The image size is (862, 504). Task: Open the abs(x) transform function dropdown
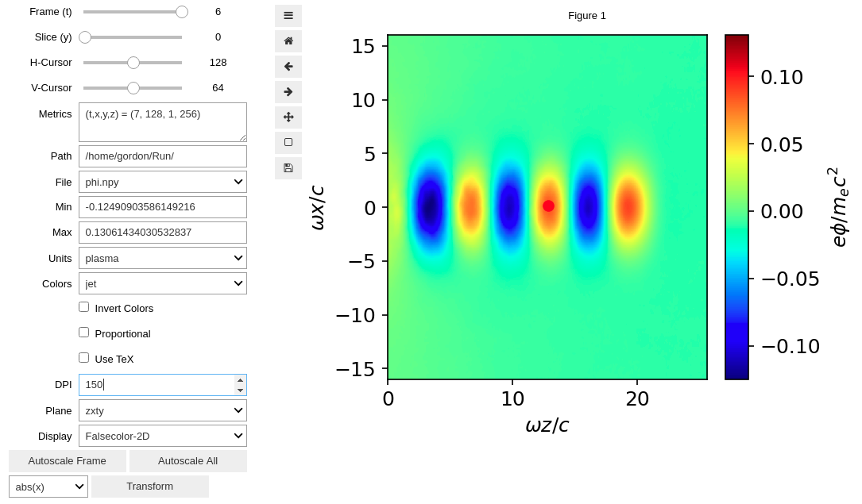(x=48, y=487)
